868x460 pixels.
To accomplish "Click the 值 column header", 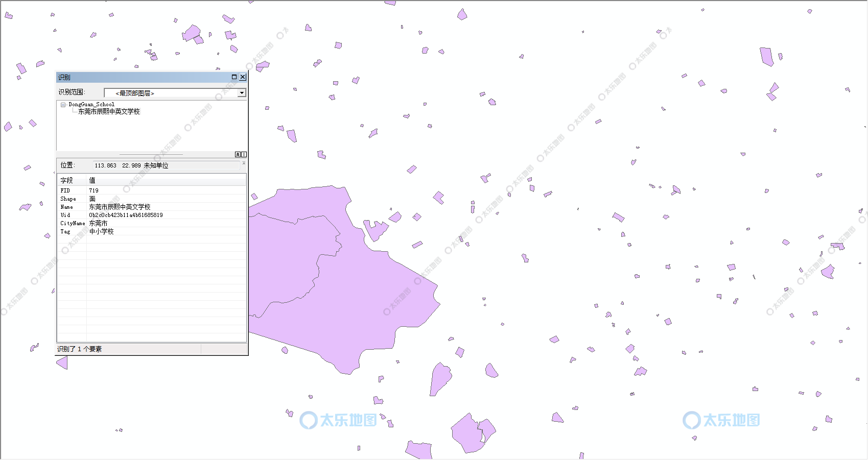I will (x=167, y=180).
